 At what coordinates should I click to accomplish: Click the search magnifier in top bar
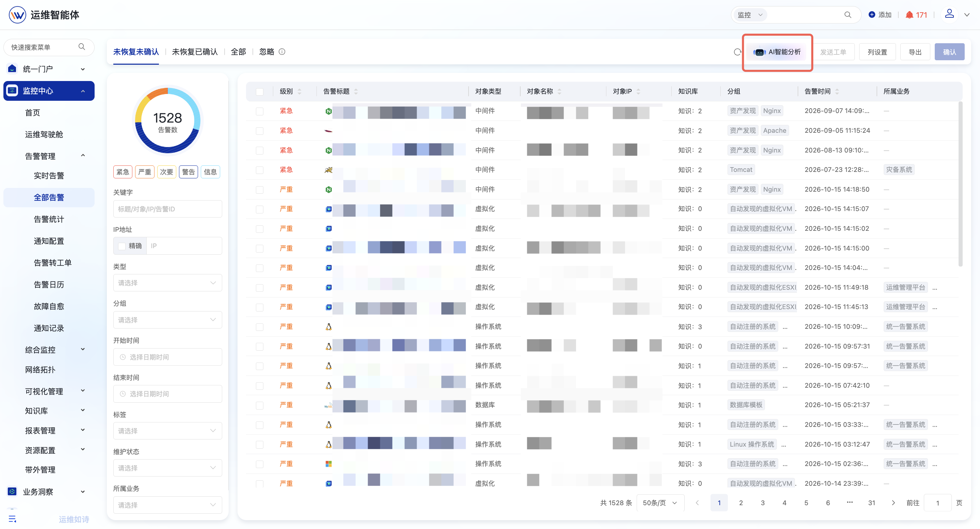(x=848, y=15)
